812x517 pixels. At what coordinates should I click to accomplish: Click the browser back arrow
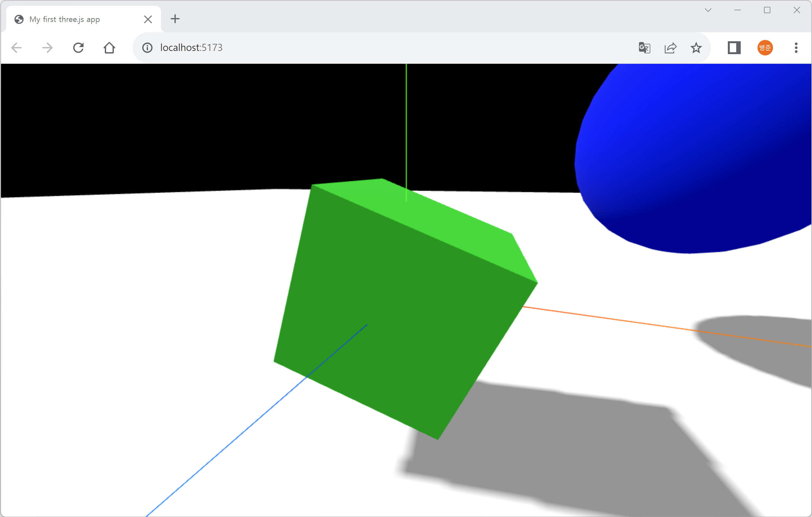click(x=16, y=47)
